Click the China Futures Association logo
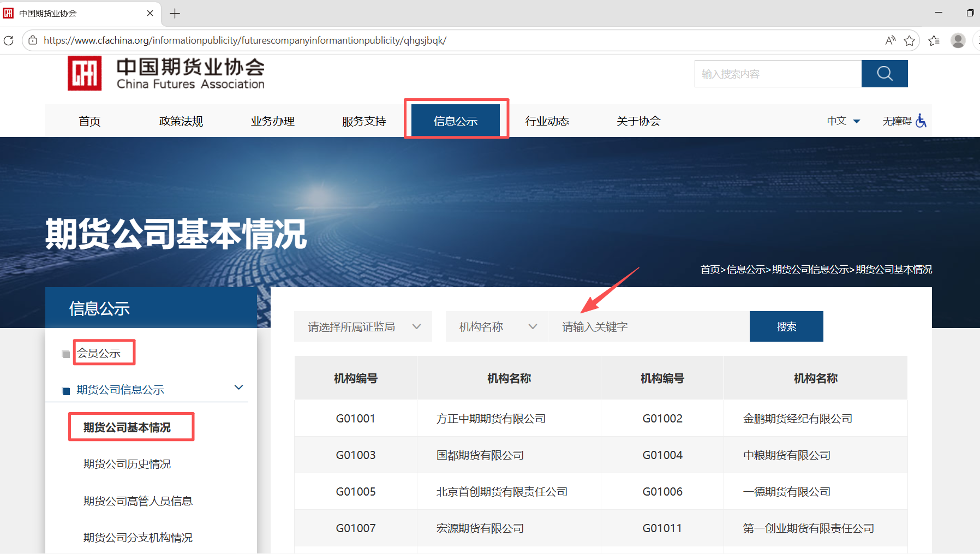The image size is (980, 554). [166, 74]
